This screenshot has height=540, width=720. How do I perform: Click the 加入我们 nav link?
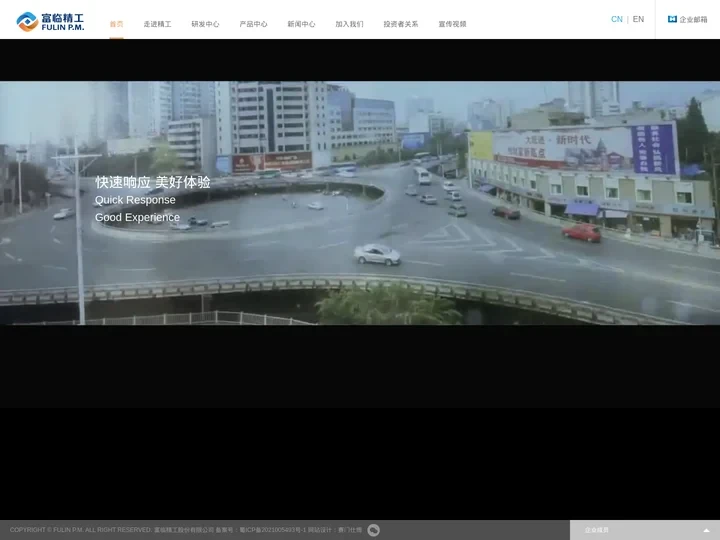click(349, 24)
